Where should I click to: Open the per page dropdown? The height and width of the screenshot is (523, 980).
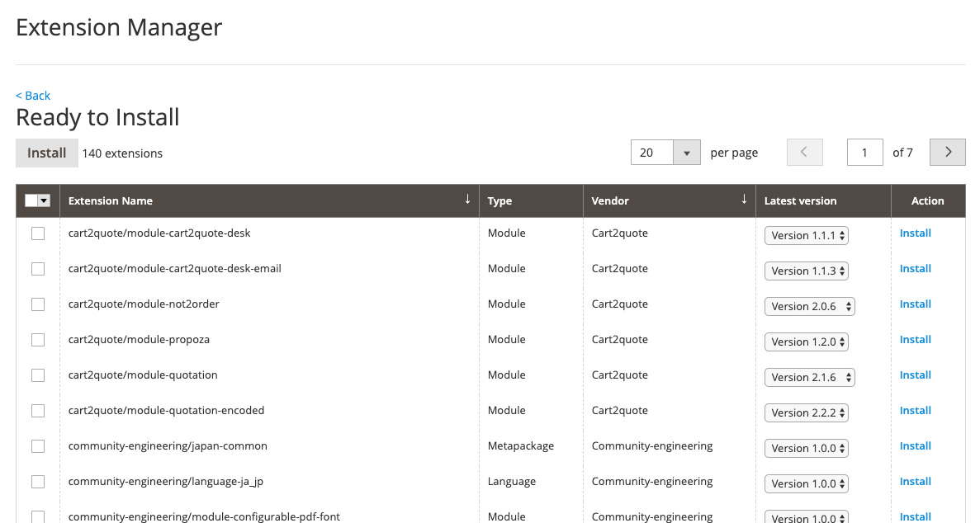pyautogui.click(x=686, y=152)
